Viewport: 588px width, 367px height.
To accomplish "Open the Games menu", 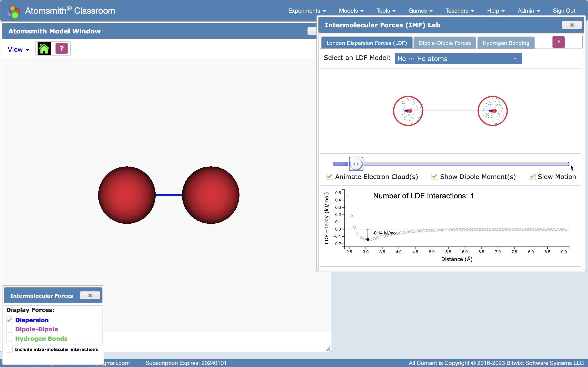I will pyautogui.click(x=420, y=11).
